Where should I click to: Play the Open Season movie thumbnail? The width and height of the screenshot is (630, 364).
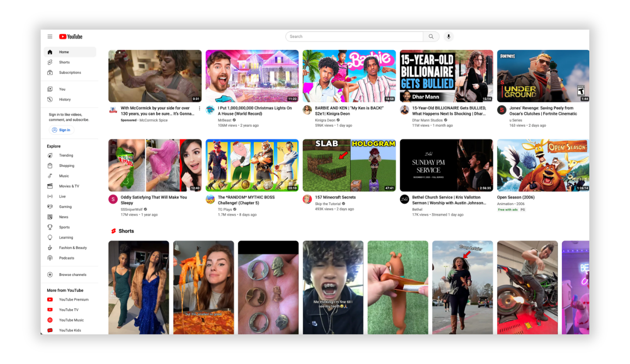(x=543, y=165)
